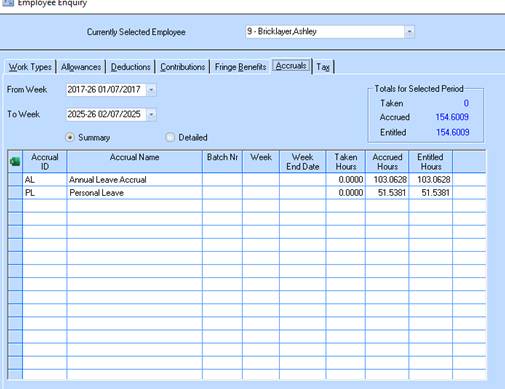Viewport: 505px width, 389px height.
Task: Click the employee field showing Bricklayer, Ashley
Action: (325, 32)
